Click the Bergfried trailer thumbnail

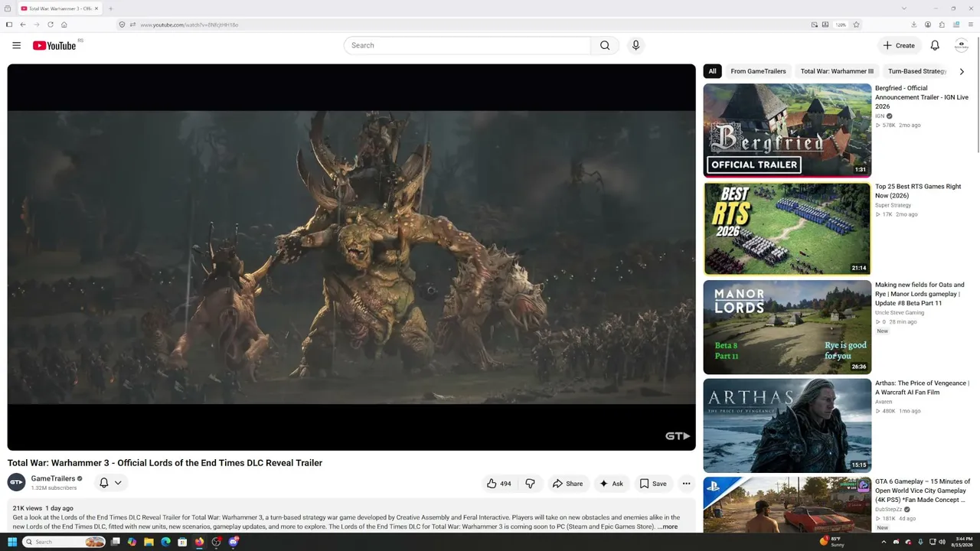click(787, 130)
